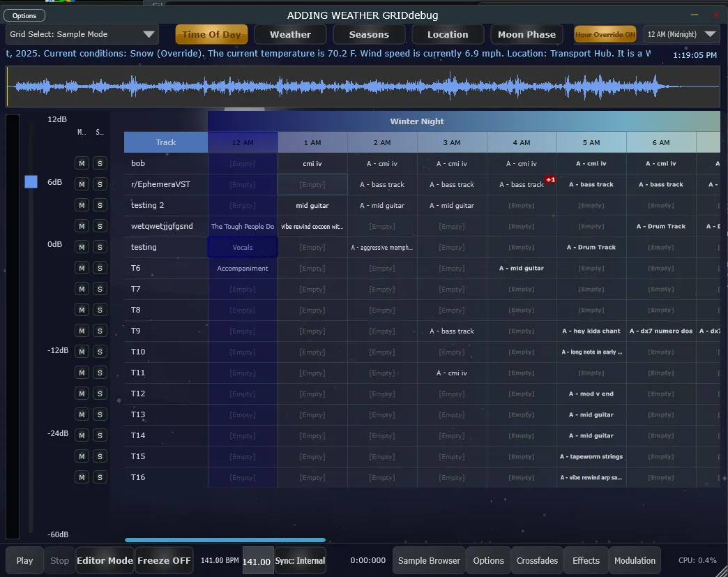The image size is (728, 577).
Task: Switch to the Weather tab
Action: pos(290,34)
